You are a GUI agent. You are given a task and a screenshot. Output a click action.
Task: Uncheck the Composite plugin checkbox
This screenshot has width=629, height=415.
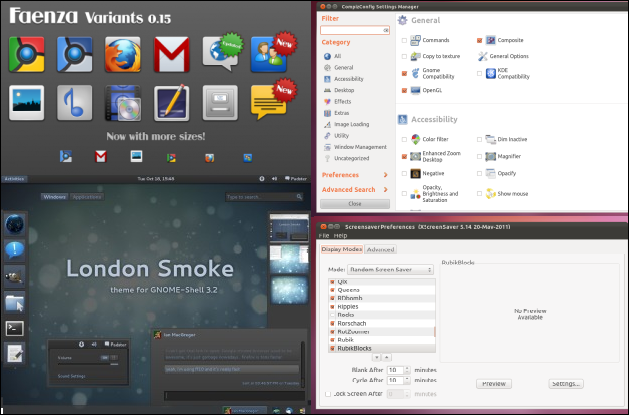[479, 40]
